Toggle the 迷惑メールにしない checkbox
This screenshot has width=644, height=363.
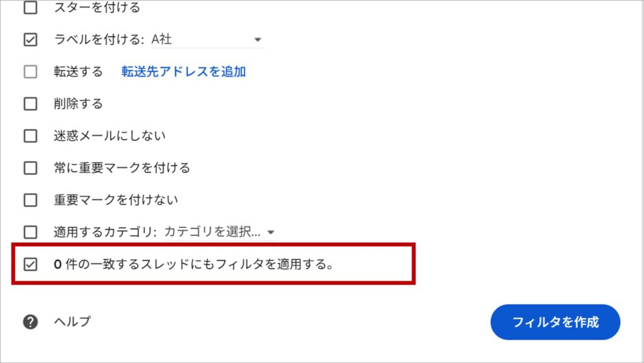point(30,136)
